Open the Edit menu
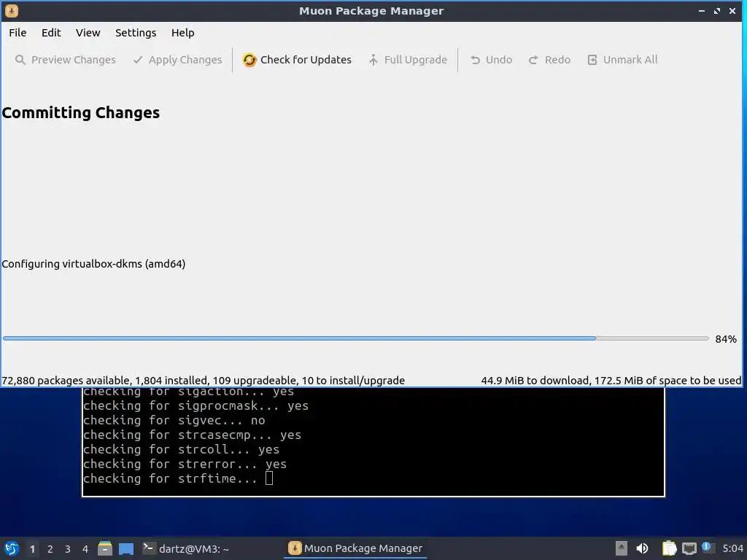 51,33
